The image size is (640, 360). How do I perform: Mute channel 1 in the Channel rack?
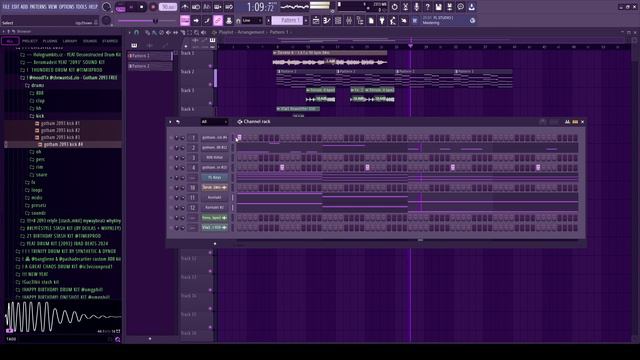(171, 138)
